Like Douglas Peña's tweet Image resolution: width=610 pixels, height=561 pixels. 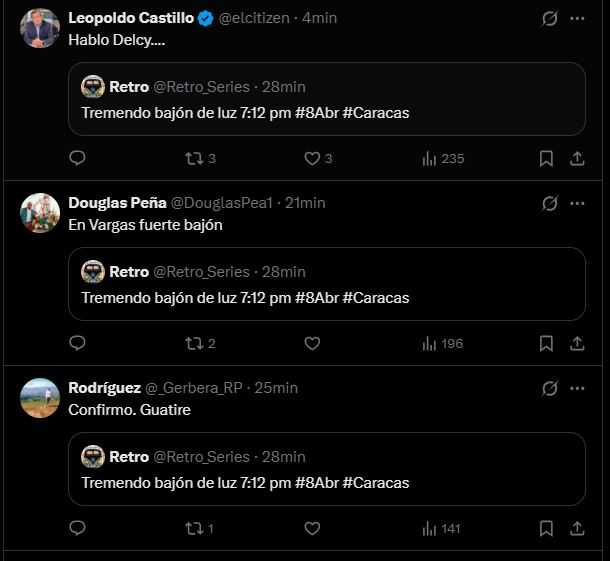point(312,343)
